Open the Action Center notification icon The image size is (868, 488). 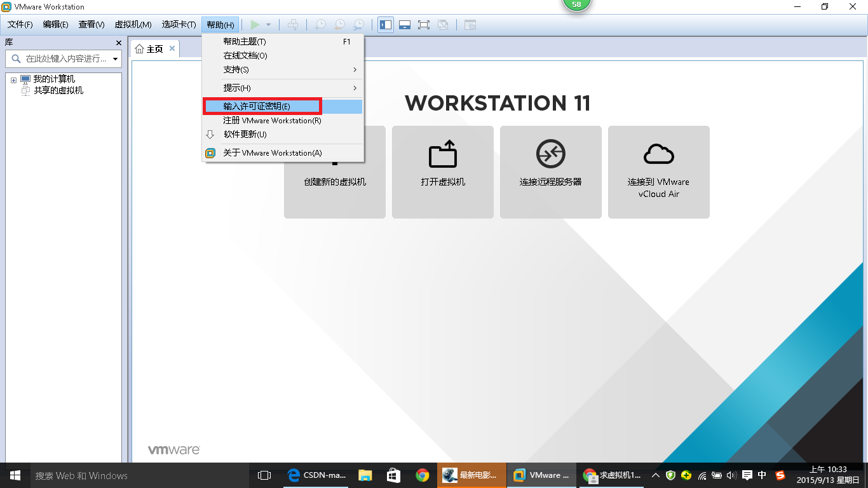(x=747, y=475)
